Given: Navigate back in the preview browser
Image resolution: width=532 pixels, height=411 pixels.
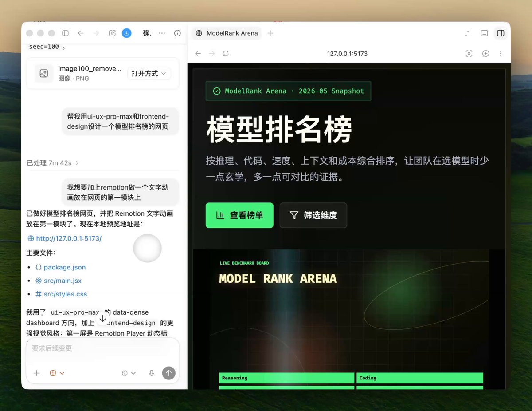Looking at the screenshot, I should pos(198,54).
